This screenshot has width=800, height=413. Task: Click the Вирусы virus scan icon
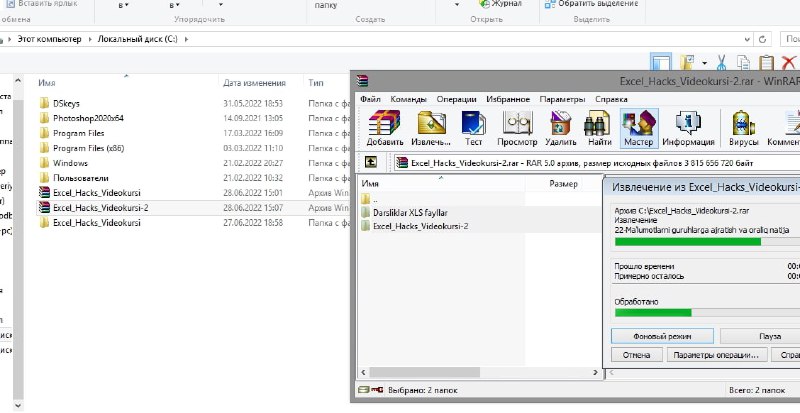(x=744, y=128)
